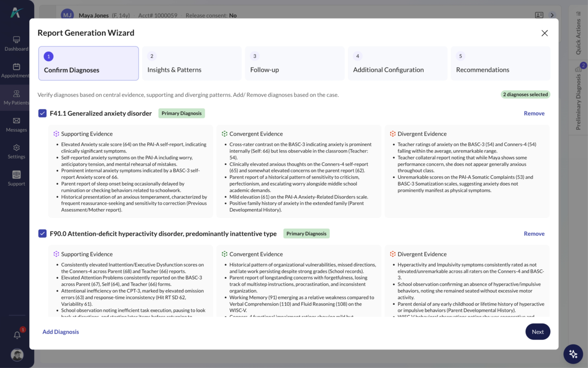Click Add Diagnosis link
The width and height of the screenshot is (588, 368).
coord(61,332)
